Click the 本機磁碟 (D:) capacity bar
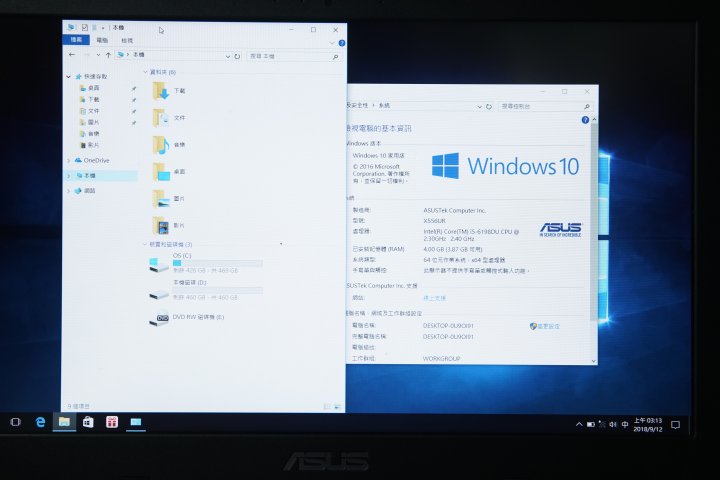720x480 pixels. [217, 290]
